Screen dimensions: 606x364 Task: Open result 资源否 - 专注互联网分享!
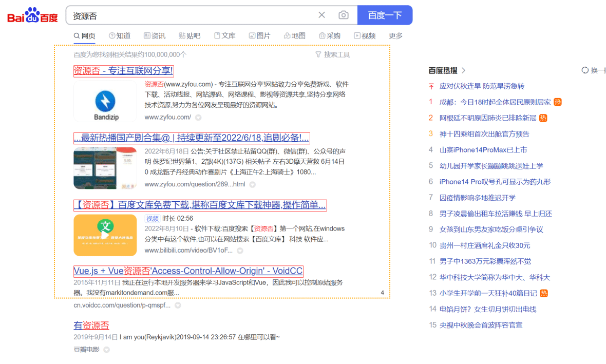123,71
